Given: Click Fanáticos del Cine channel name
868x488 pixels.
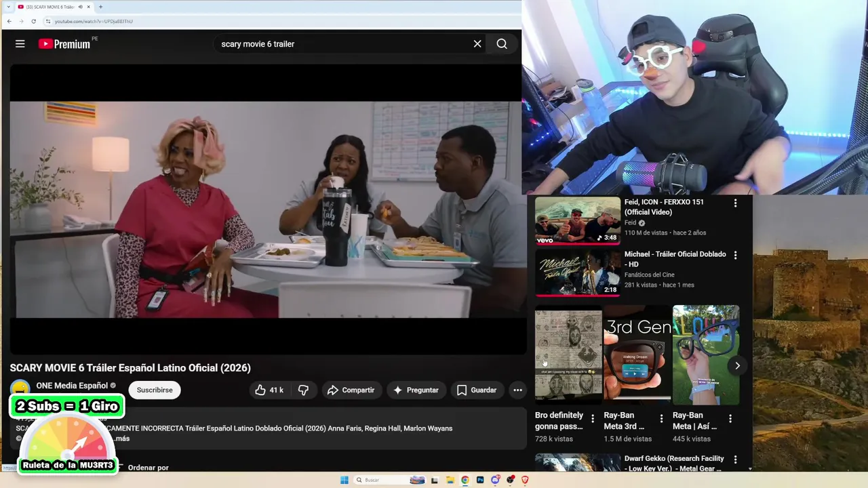Looking at the screenshot, I should pyautogui.click(x=650, y=274).
